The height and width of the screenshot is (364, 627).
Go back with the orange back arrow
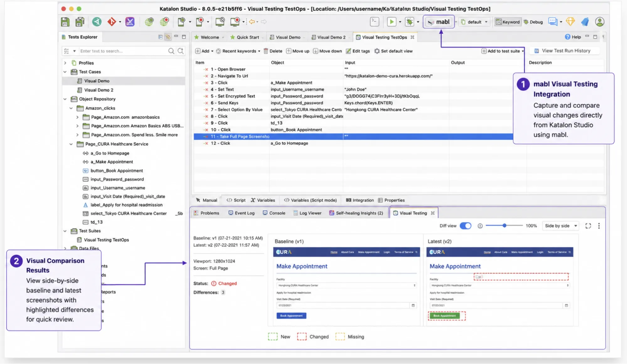coord(252,22)
